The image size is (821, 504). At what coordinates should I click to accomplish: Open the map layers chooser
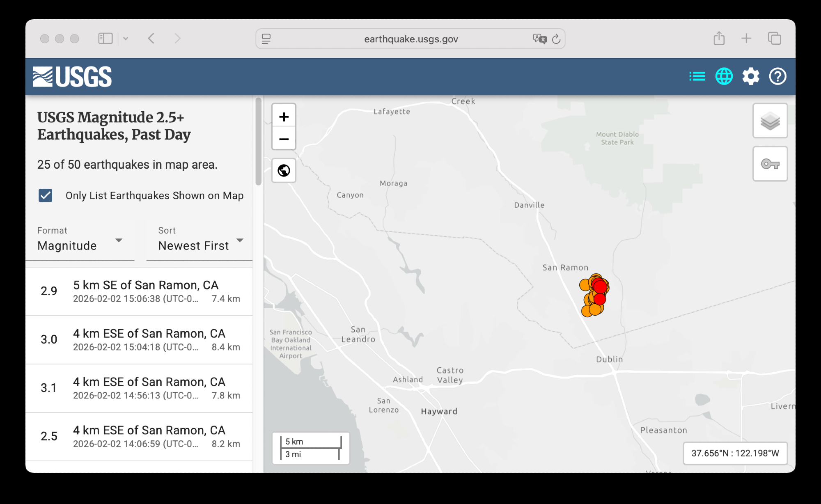pos(770,121)
